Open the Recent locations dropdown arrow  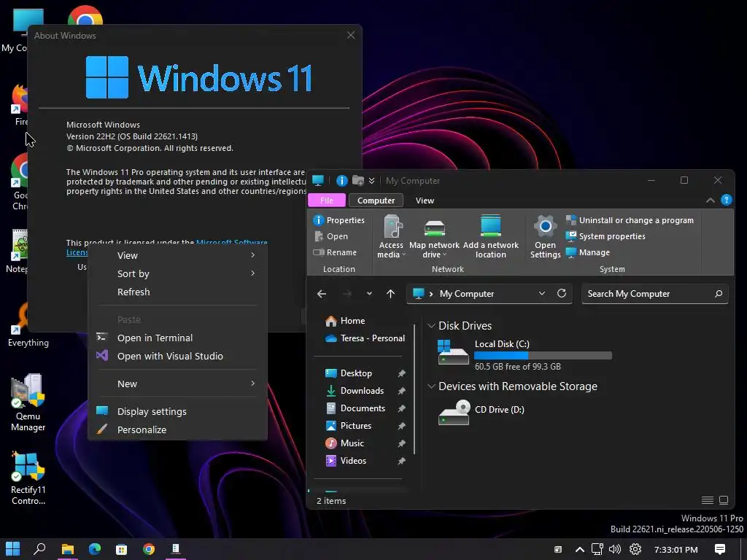tap(369, 294)
